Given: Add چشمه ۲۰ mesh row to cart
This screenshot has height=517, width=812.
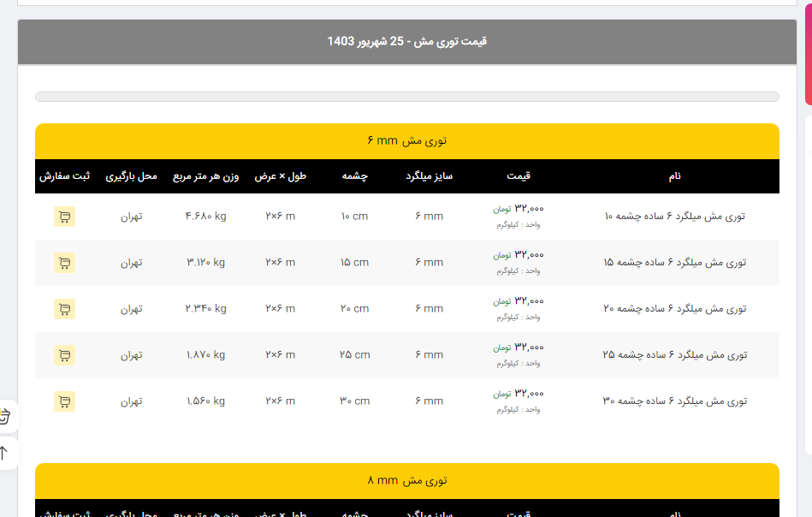Looking at the screenshot, I should click(x=64, y=309).
